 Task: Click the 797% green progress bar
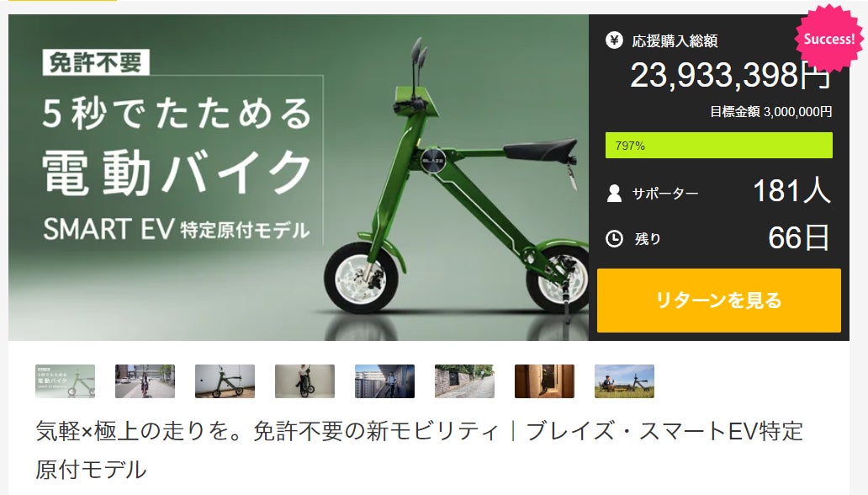pyautogui.click(x=718, y=146)
